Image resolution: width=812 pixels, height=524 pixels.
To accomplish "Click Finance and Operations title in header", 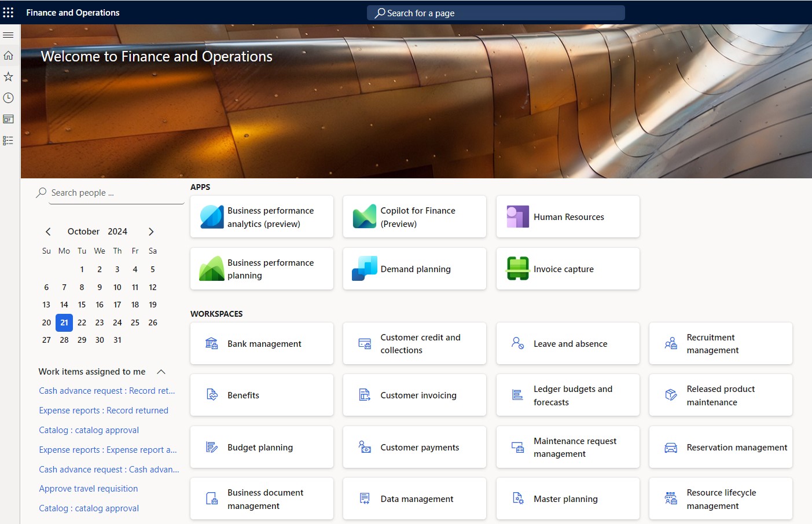I will pyautogui.click(x=73, y=13).
